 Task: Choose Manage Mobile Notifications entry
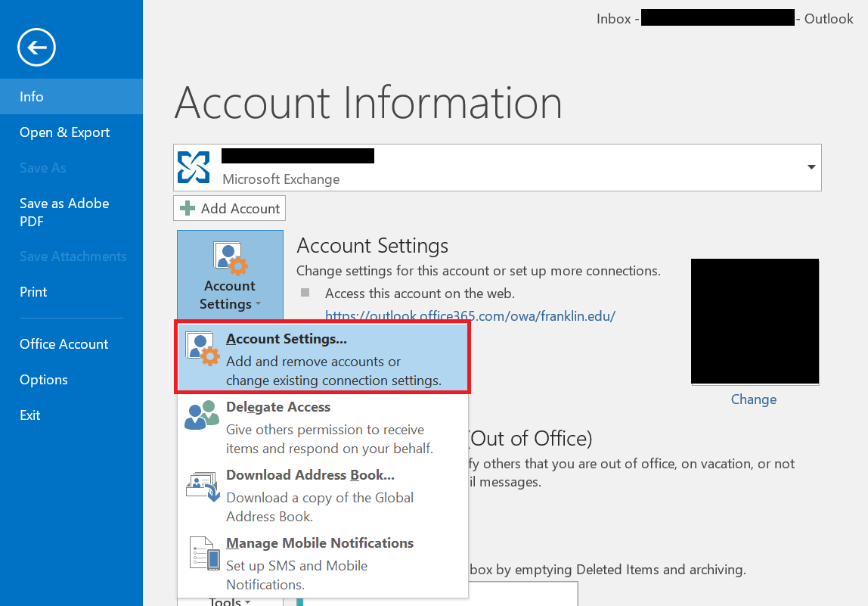point(322,564)
